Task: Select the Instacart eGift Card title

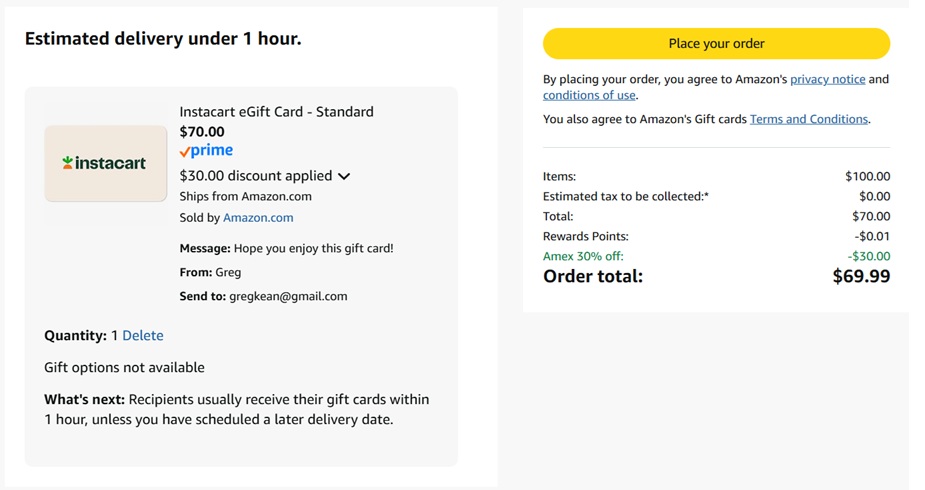Action: (x=276, y=111)
